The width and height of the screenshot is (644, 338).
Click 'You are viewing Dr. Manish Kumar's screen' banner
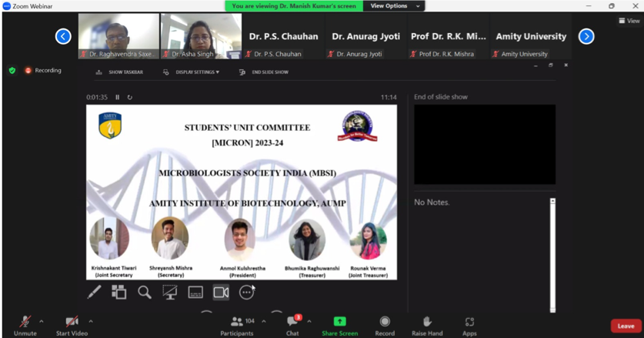(294, 5)
